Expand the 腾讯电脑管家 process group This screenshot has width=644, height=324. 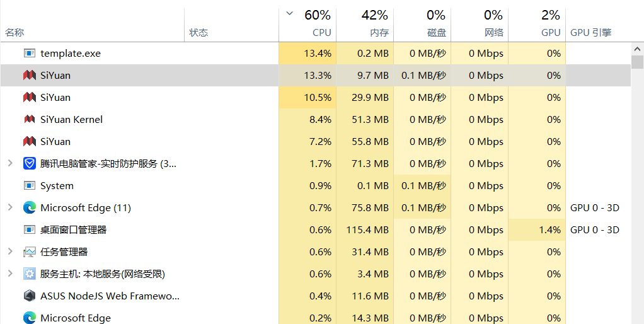(x=9, y=164)
